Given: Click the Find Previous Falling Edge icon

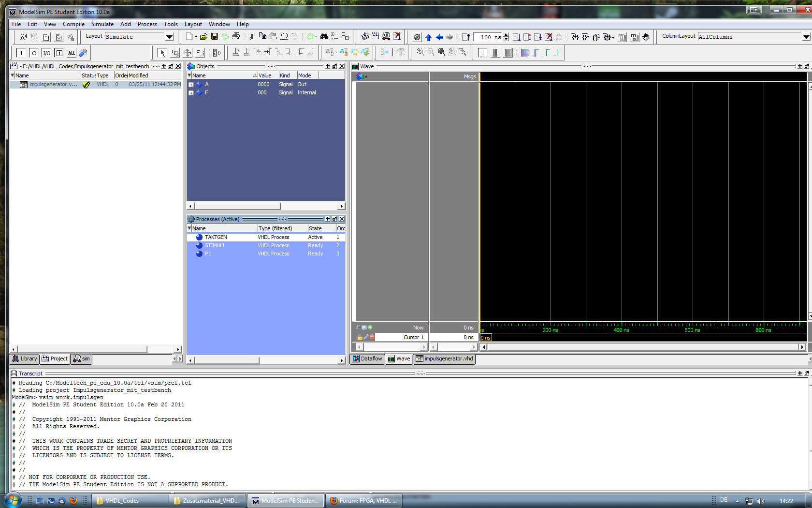Looking at the screenshot, I should [x=279, y=52].
